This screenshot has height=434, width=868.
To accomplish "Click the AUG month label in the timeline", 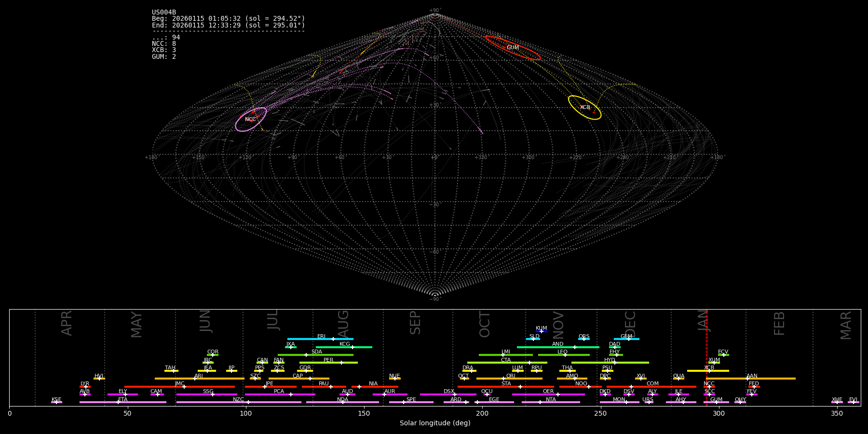I will click(x=343, y=324).
